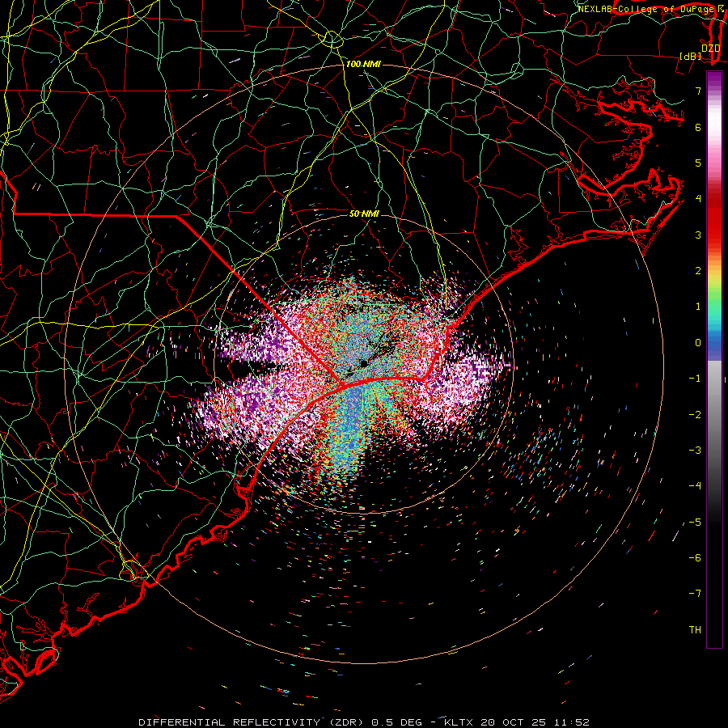
Task: Click the '-5' value on the color scale
Action: point(695,523)
